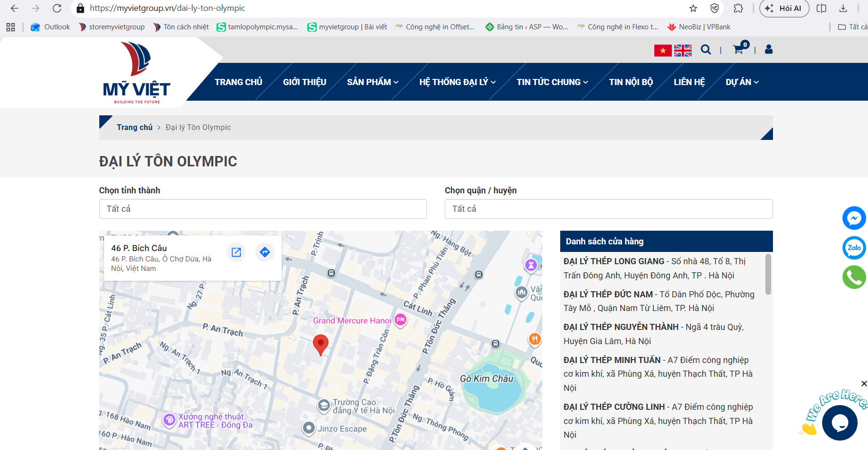Screen dimensions: 868x450
Task: Open LIÊN HỆ menu item
Action: 689,82
